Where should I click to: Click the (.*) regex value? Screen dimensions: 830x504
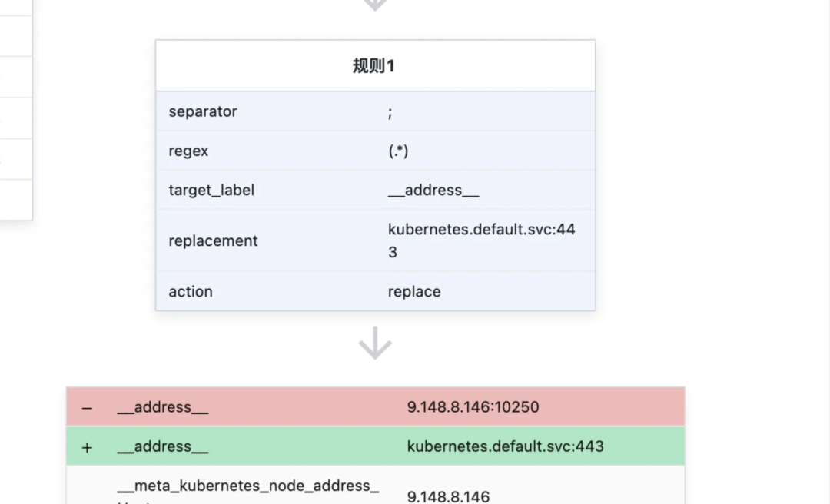[x=398, y=151]
